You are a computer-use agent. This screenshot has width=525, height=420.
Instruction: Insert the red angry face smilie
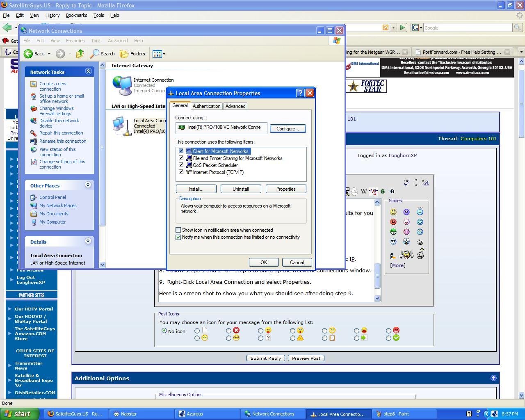[393, 222]
